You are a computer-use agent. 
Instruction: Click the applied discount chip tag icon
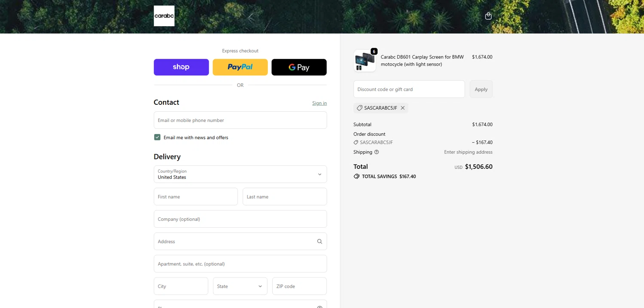coord(360,108)
